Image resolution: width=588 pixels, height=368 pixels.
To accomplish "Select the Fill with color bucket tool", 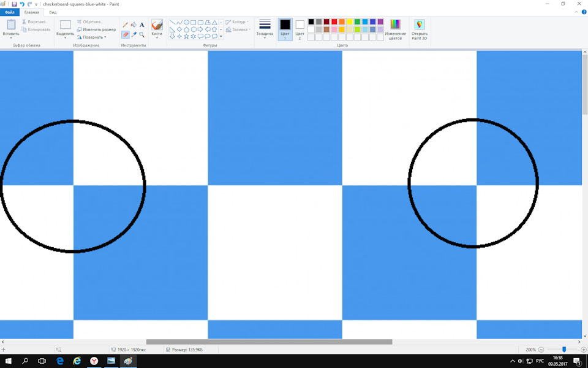I will click(x=134, y=25).
